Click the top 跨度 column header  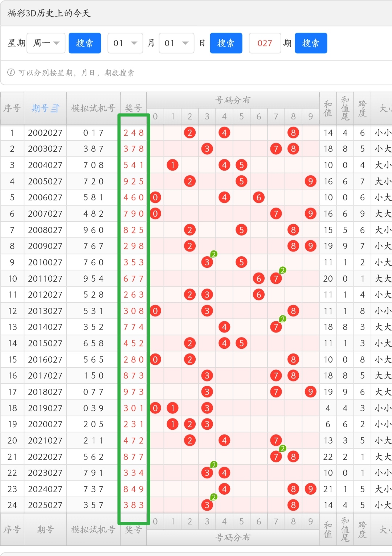362,108
